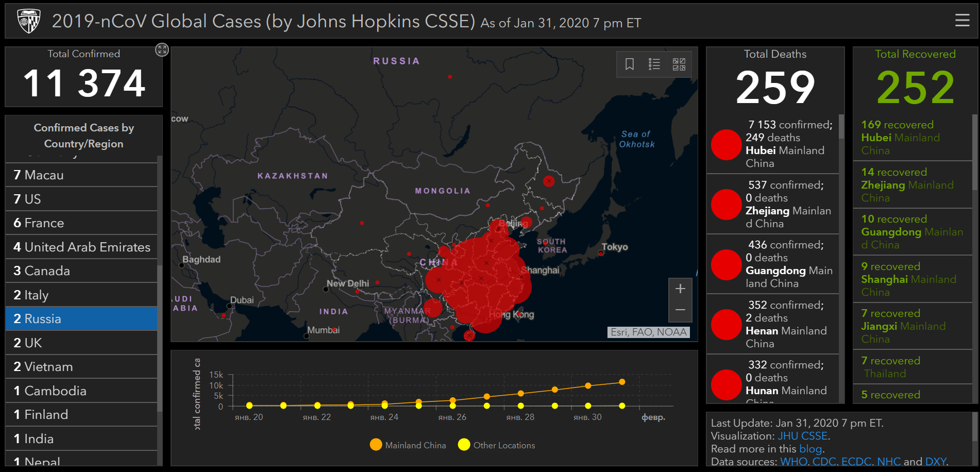Open the blog link
Image resolution: width=980 pixels, height=472 pixels.
(810, 449)
